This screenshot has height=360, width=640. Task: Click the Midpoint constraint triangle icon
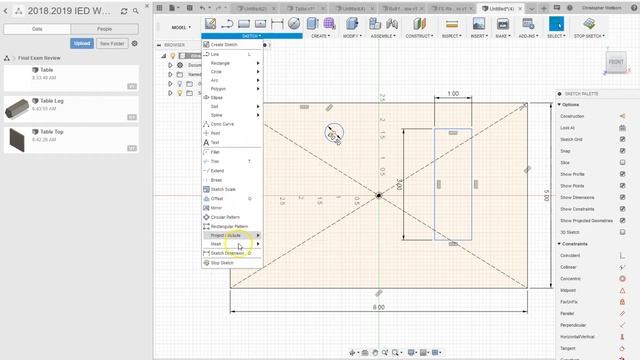tap(622, 290)
